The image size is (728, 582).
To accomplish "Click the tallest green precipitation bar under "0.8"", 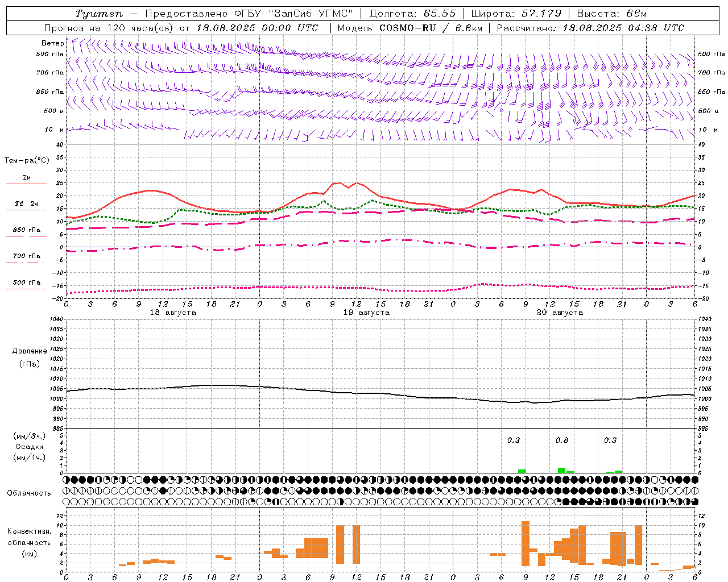I will point(561,470).
